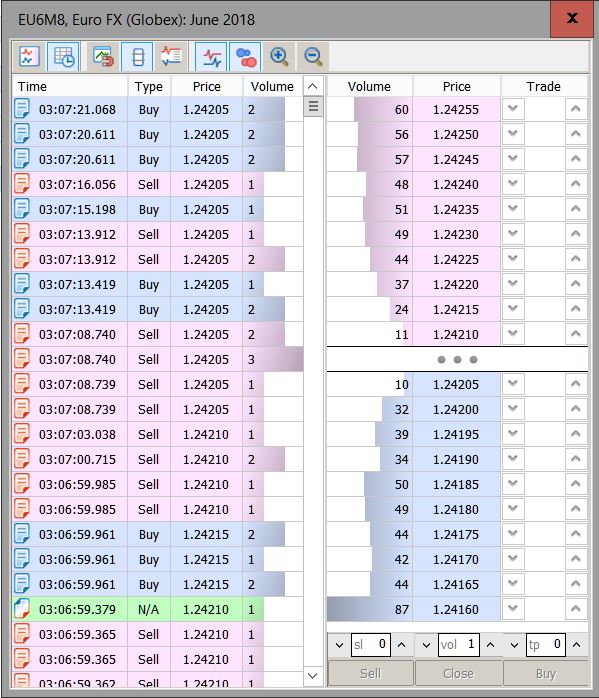This screenshot has width=599, height=698.
Task: Click the red deal icon at 03:07:00.715
Action: click(22, 459)
